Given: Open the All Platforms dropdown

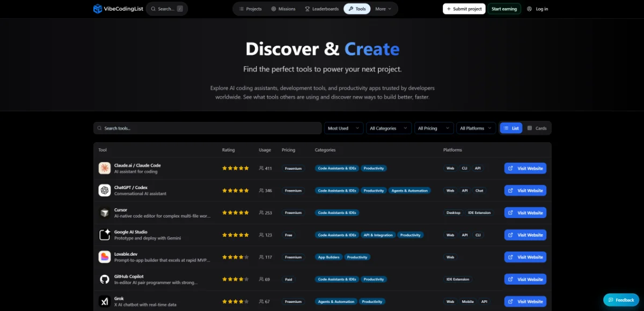Looking at the screenshot, I should [476, 128].
